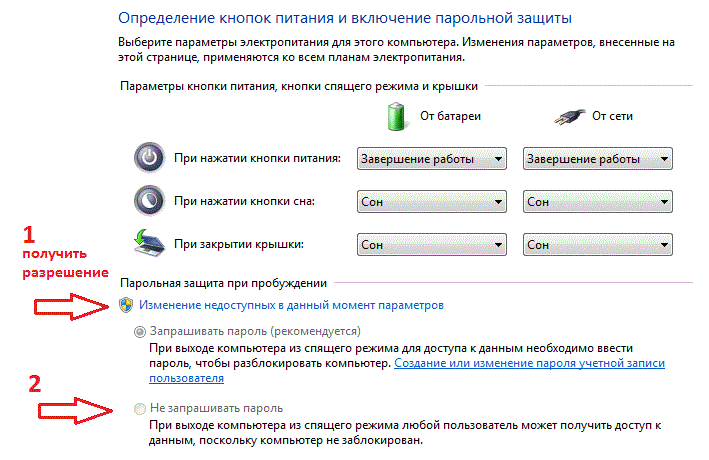Image resolution: width=709 pixels, height=460 pixels.
Task: Expand sleep button 'Сон' dropdown plugged in
Action: coord(597,202)
